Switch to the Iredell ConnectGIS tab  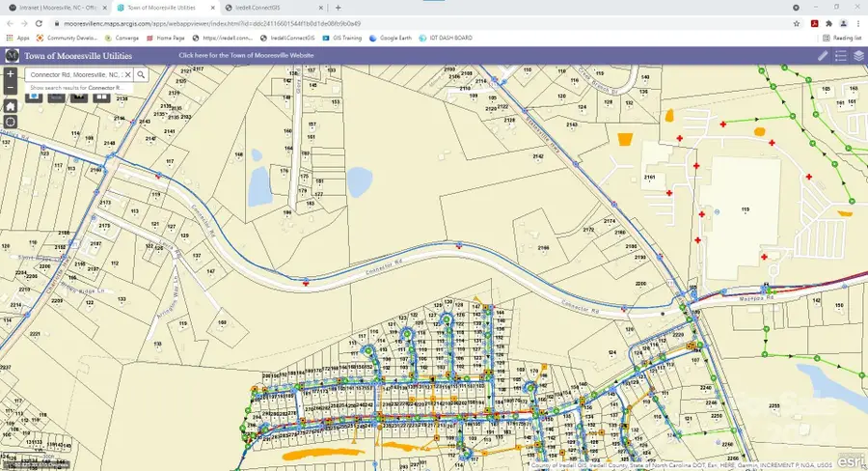(262, 7)
